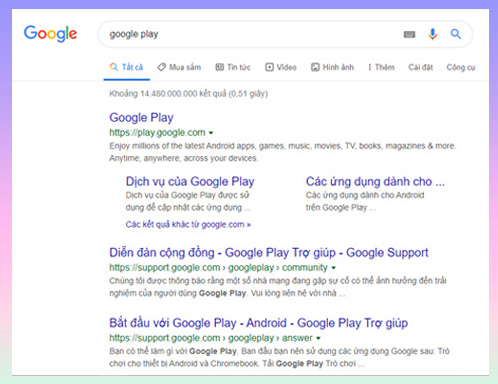Start voice search with microphone icon

coord(433,34)
